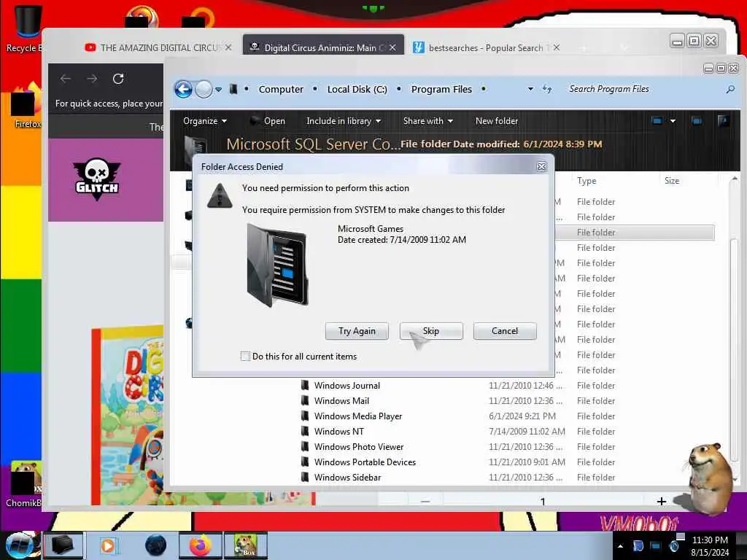Focus the Search Program Files box
The width and height of the screenshot is (747, 560).
pos(643,89)
